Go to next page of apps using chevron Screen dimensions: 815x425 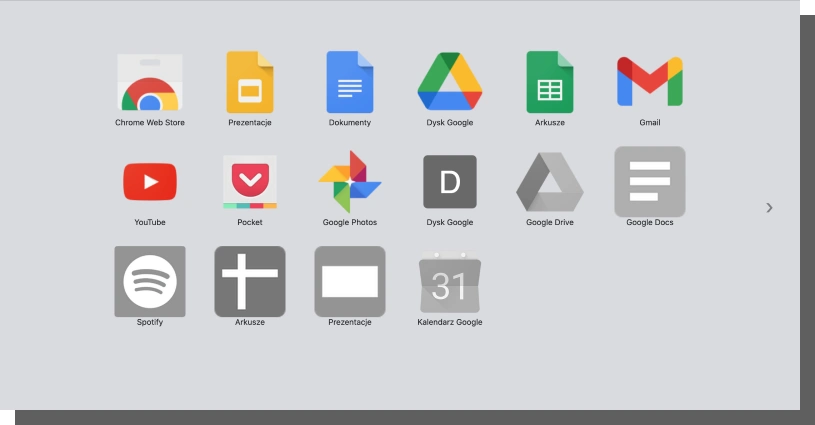(x=769, y=208)
